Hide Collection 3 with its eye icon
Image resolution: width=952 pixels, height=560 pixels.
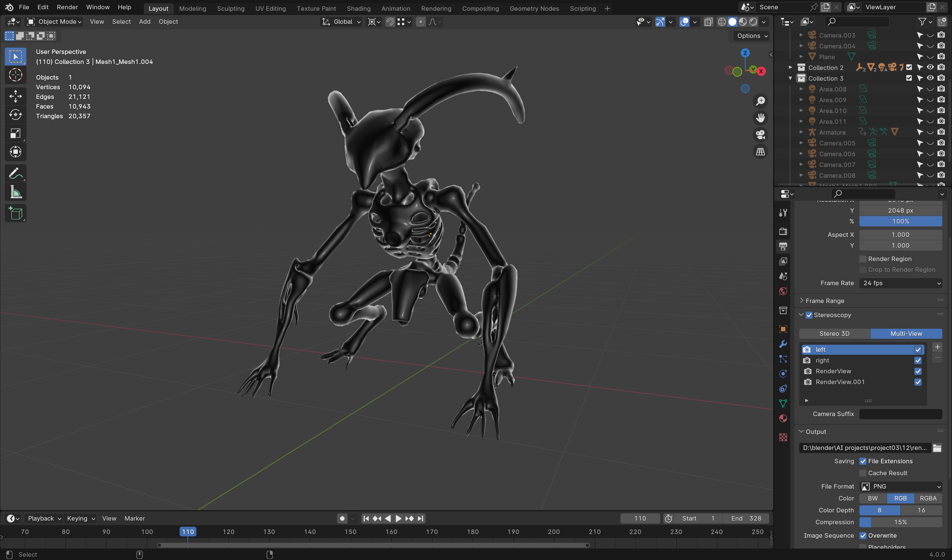[930, 78]
